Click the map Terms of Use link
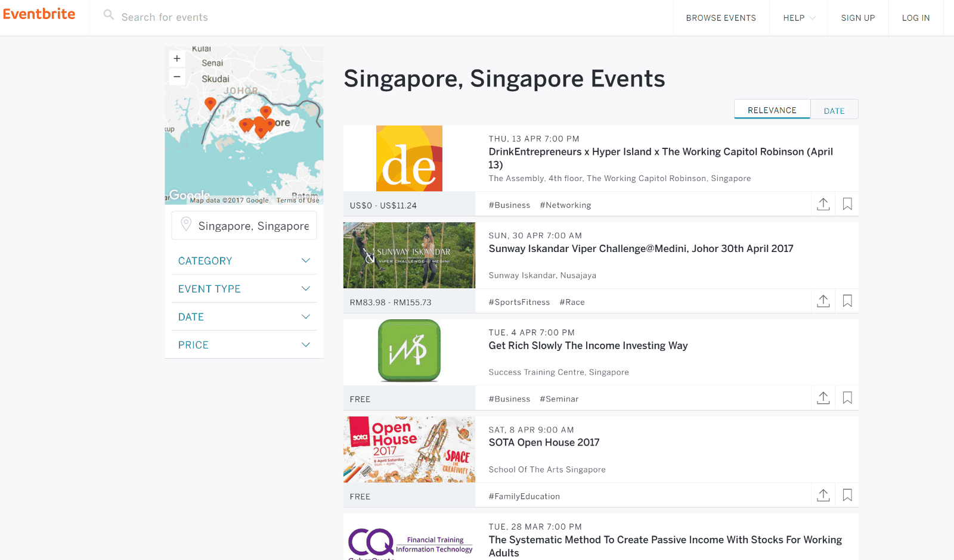 pos(298,200)
